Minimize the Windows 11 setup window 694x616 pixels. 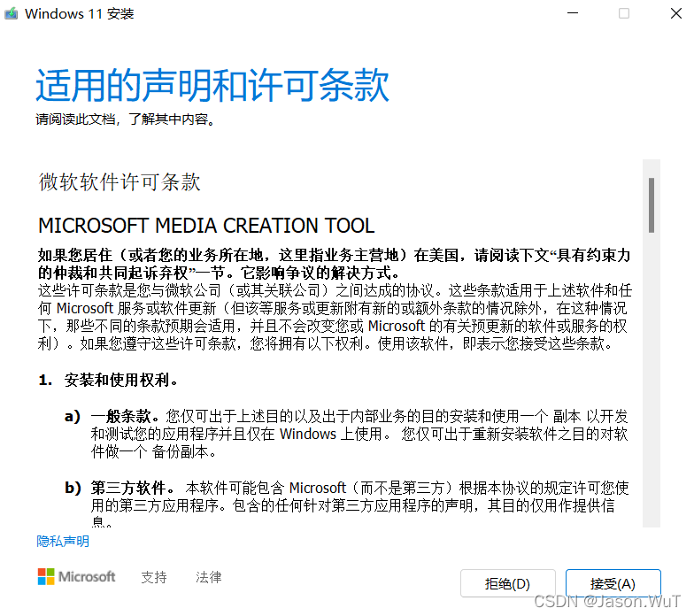(573, 13)
